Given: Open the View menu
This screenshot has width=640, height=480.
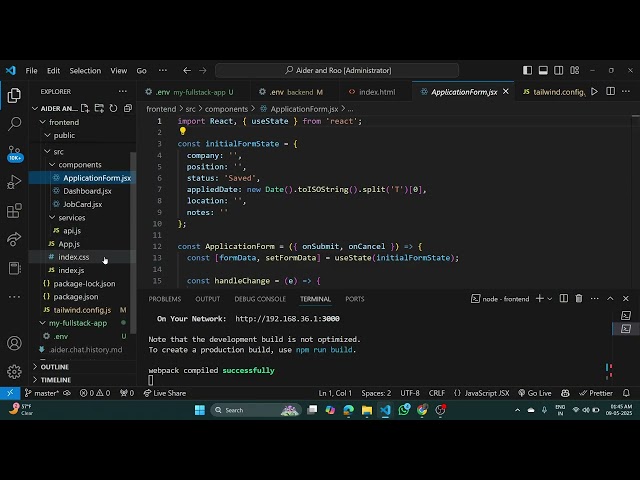Looking at the screenshot, I should [119, 71].
